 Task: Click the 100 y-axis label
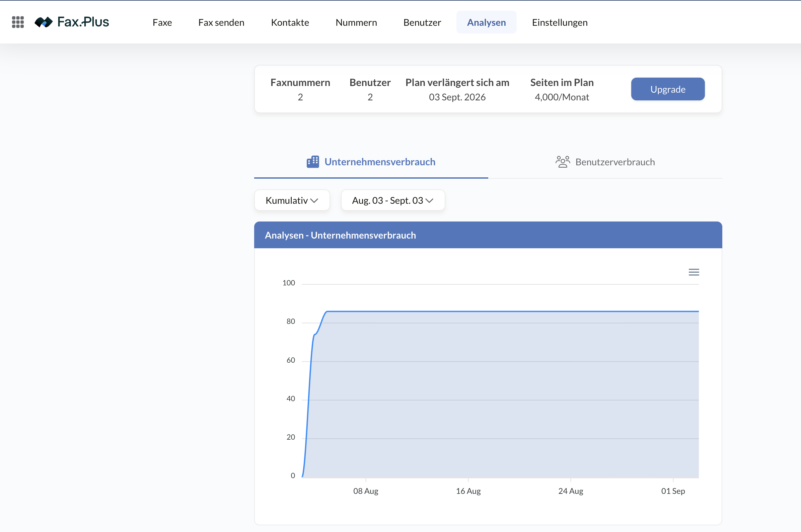pyautogui.click(x=289, y=283)
